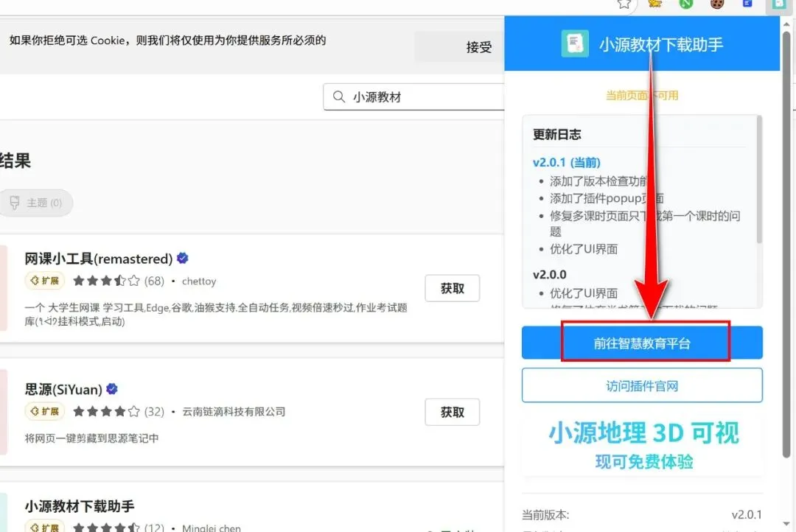Screen dimensions: 796x532
Task: Click the star rating of 小源教材下载助手
Action: [106, 528]
